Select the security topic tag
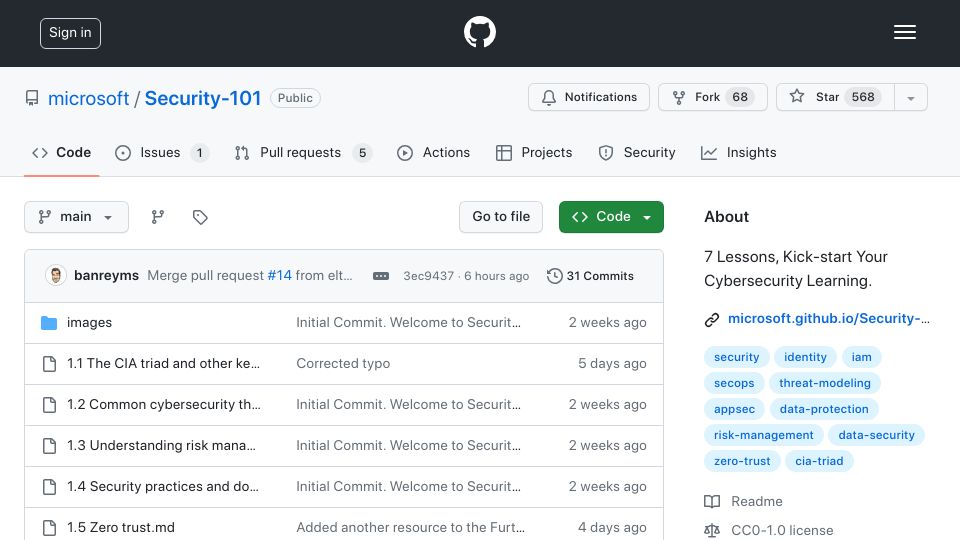Image resolution: width=960 pixels, height=540 pixels. coord(737,357)
